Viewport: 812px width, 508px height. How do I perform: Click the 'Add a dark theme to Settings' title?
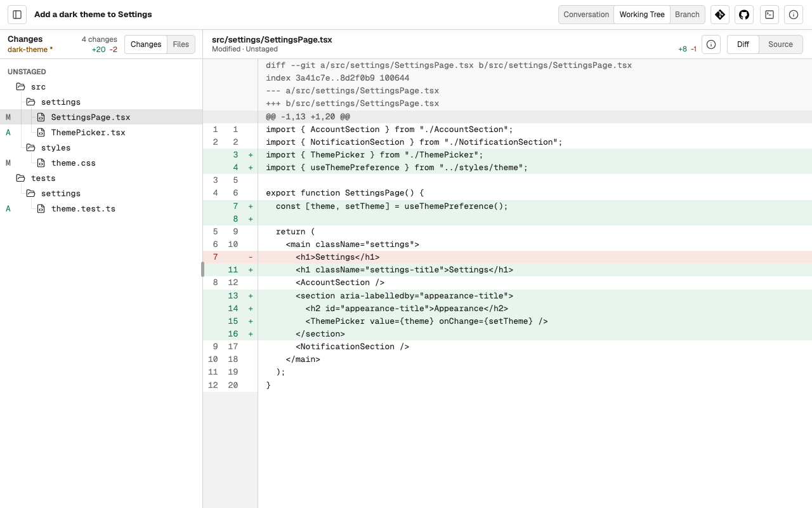[93, 15]
